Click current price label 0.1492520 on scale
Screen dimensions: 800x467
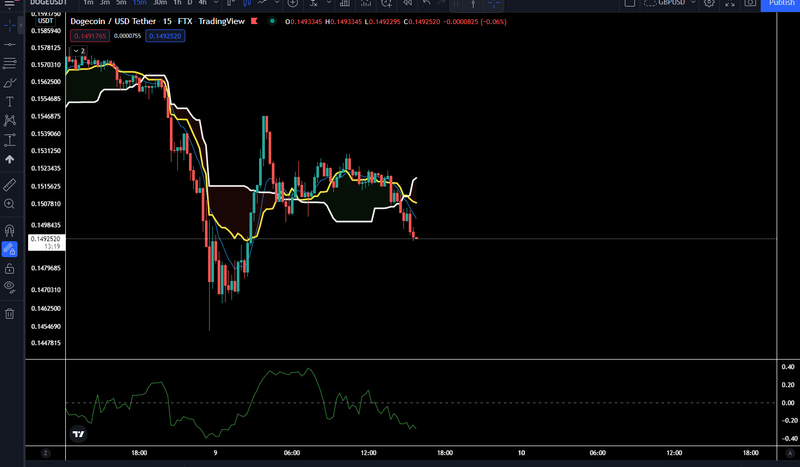pyautogui.click(x=46, y=242)
